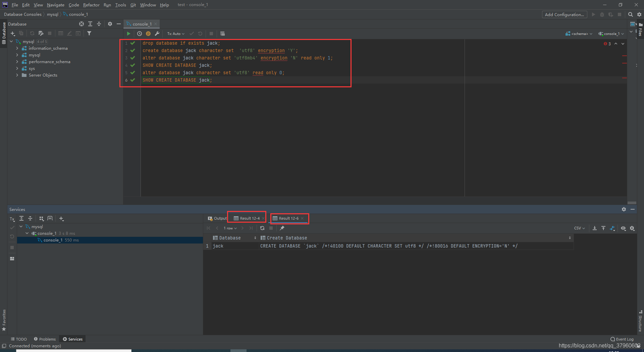Click the Add Configuration... button
The image size is (644, 352).
coord(565,14)
